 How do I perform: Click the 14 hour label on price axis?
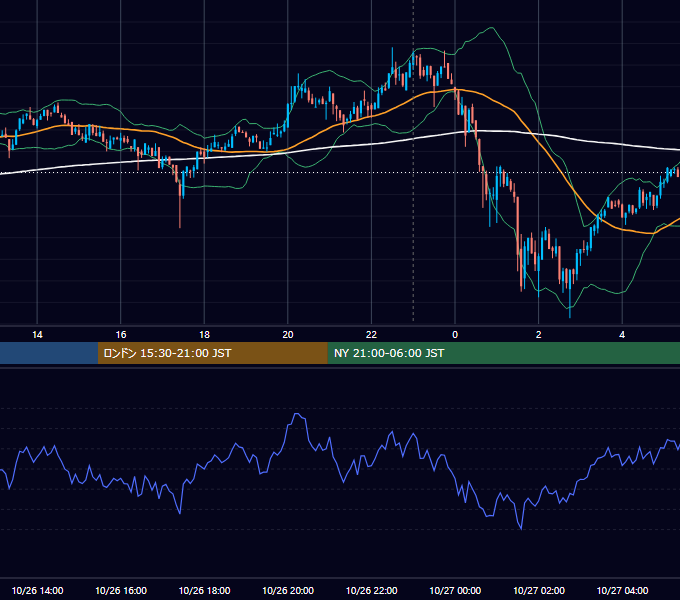(37, 335)
